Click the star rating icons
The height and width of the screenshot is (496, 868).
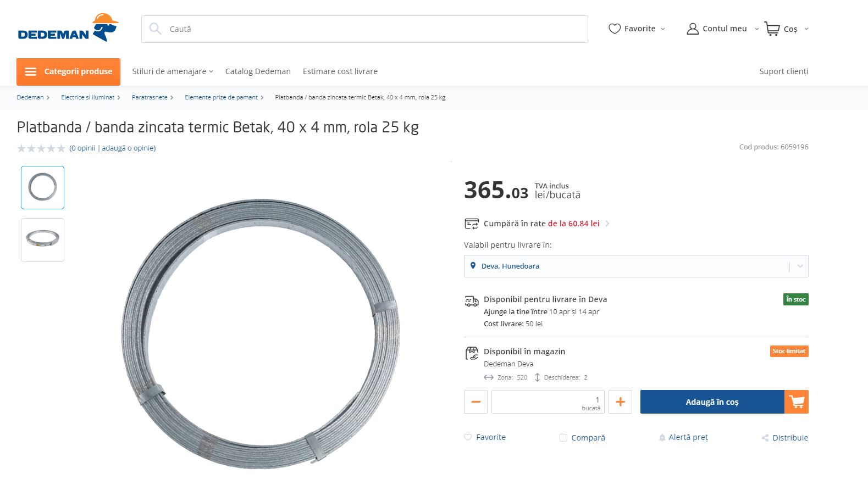point(41,148)
